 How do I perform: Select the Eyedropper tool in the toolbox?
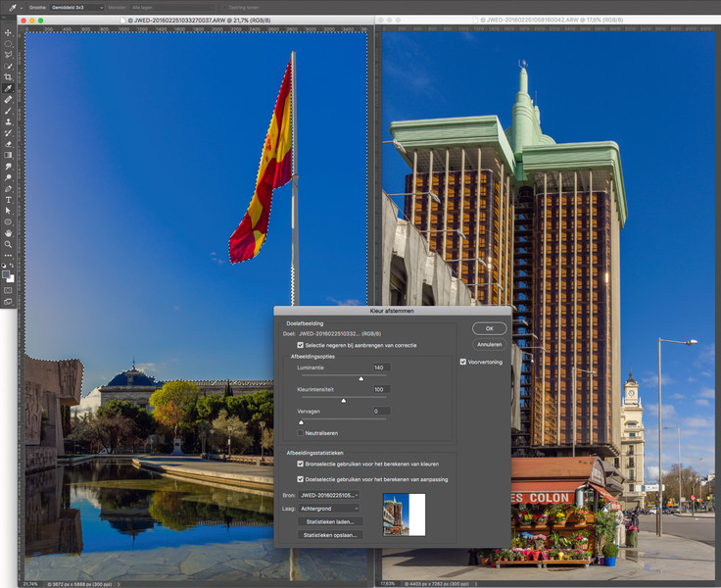point(8,88)
